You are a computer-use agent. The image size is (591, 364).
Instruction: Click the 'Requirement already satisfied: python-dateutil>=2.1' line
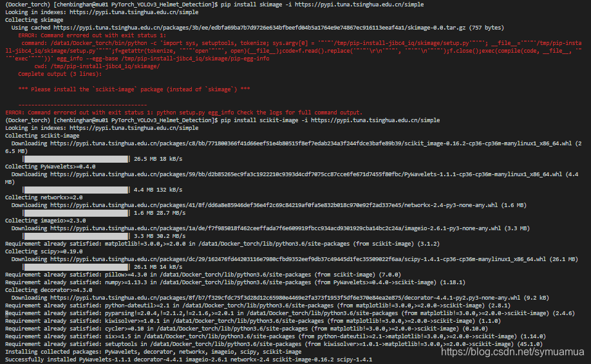[x=258, y=305]
